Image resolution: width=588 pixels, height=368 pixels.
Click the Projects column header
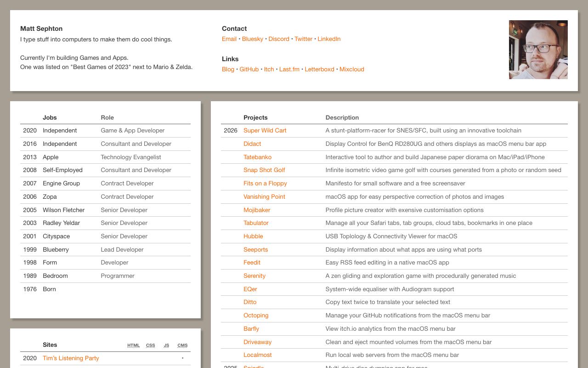[255, 118]
